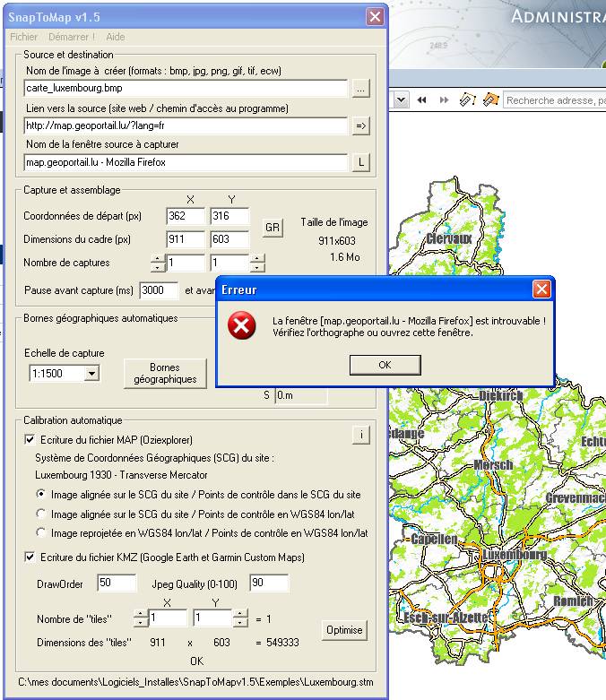606x700 pixels.
Task: Click first measure tool icon in geoportail toolbar
Action: pos(468,99)
